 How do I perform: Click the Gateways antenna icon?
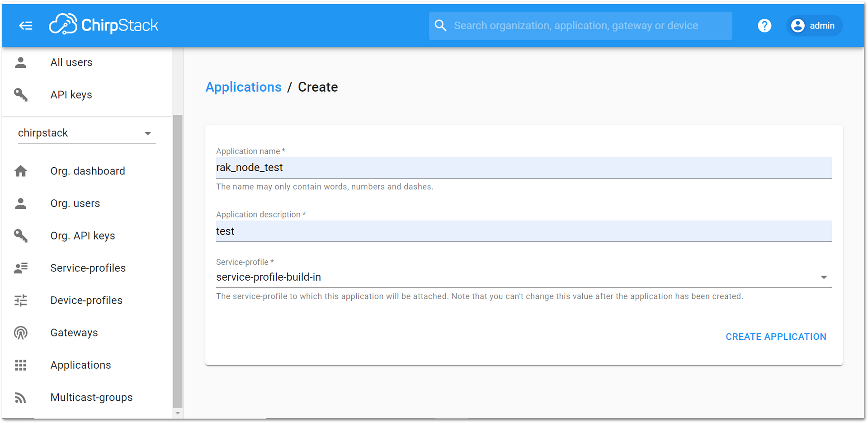click(21, 333)
